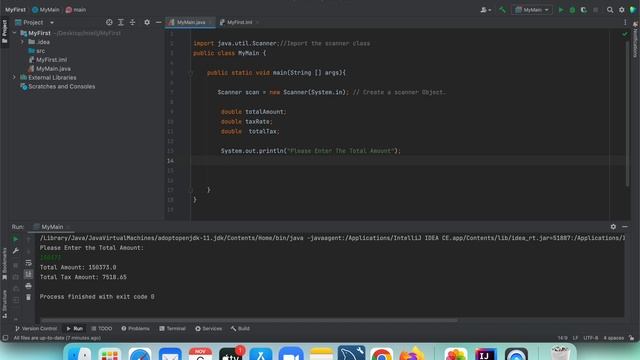Open Version Control tool window tab
640x360 pixels.
[36, 329]
